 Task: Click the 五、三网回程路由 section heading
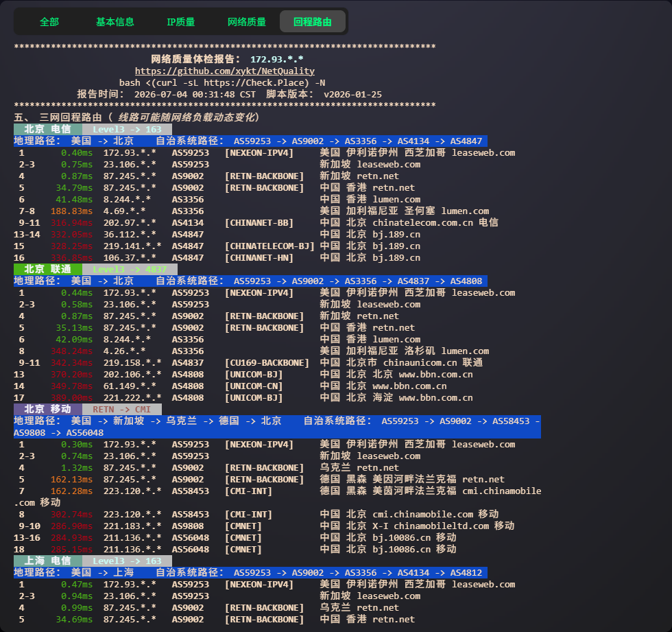(x=136, y=117)
